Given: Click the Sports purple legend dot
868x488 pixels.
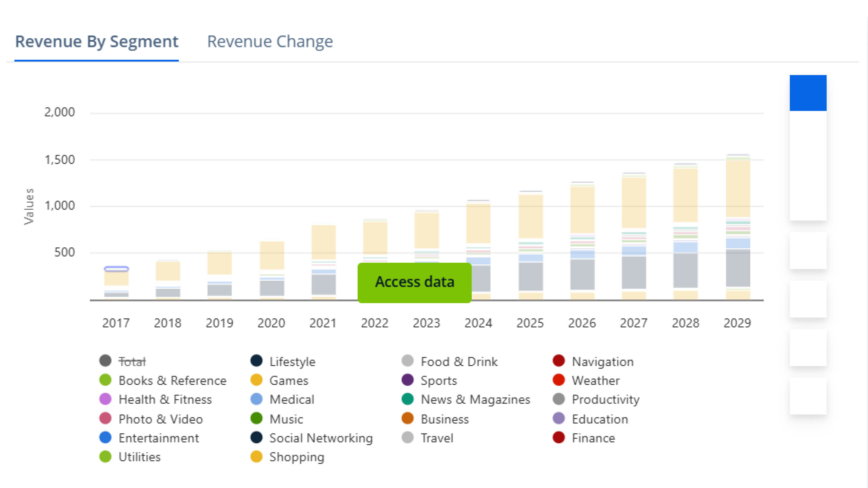Looking at the screenshot, I should point(407,380).
